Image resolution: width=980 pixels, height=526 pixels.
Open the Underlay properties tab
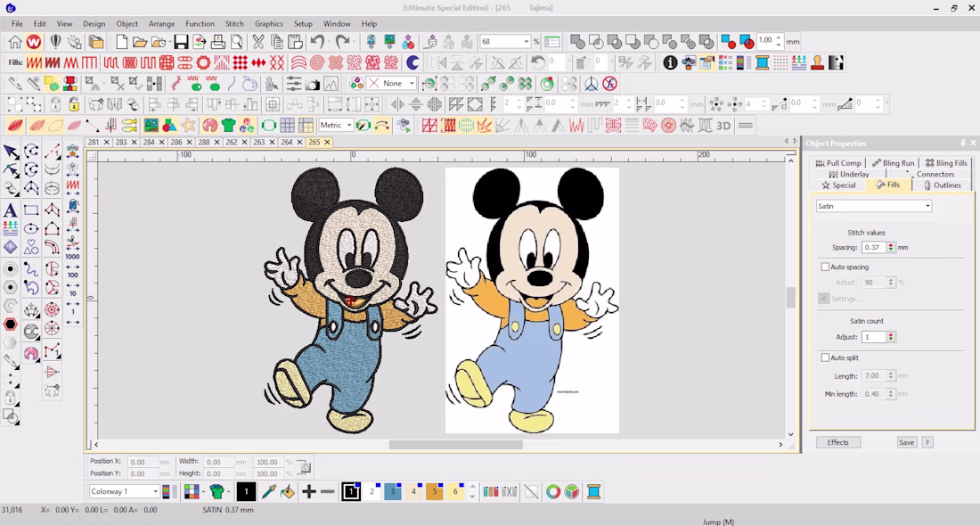coord(849,174)
